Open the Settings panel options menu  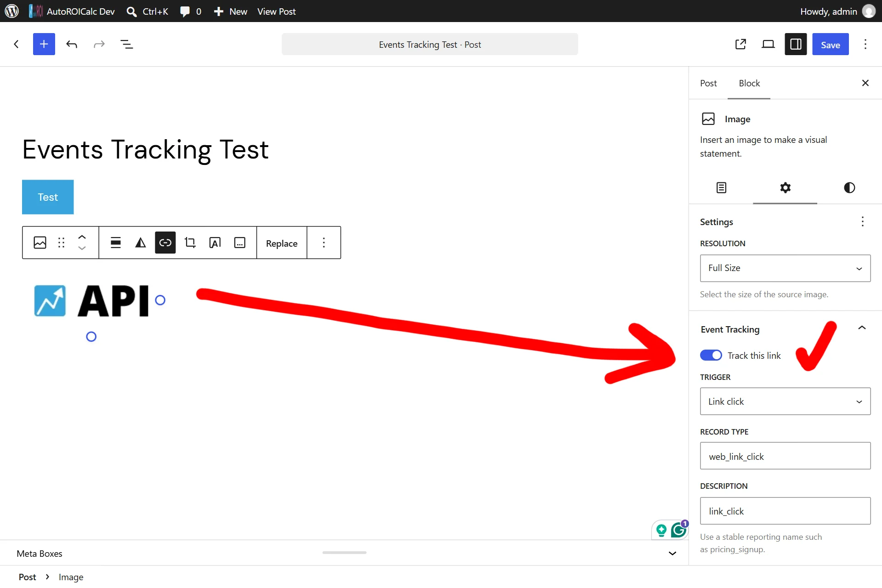(x=863, y=222)
